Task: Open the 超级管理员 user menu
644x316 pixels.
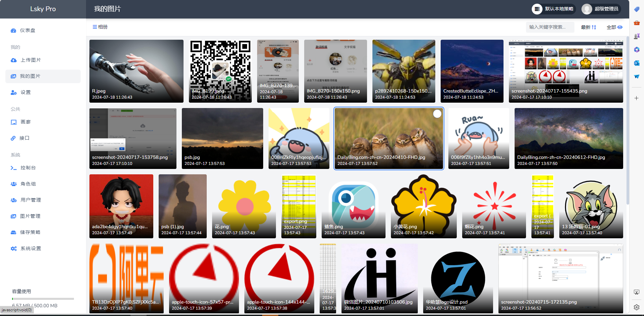Action: [601, 9]
